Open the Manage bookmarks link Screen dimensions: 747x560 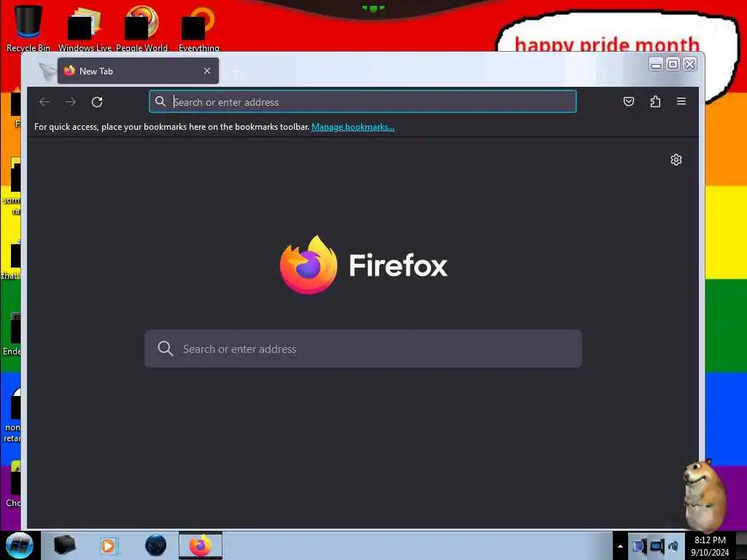coord(352,127)
